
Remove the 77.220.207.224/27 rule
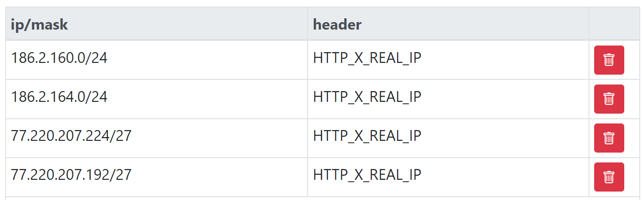pos(609,138)
